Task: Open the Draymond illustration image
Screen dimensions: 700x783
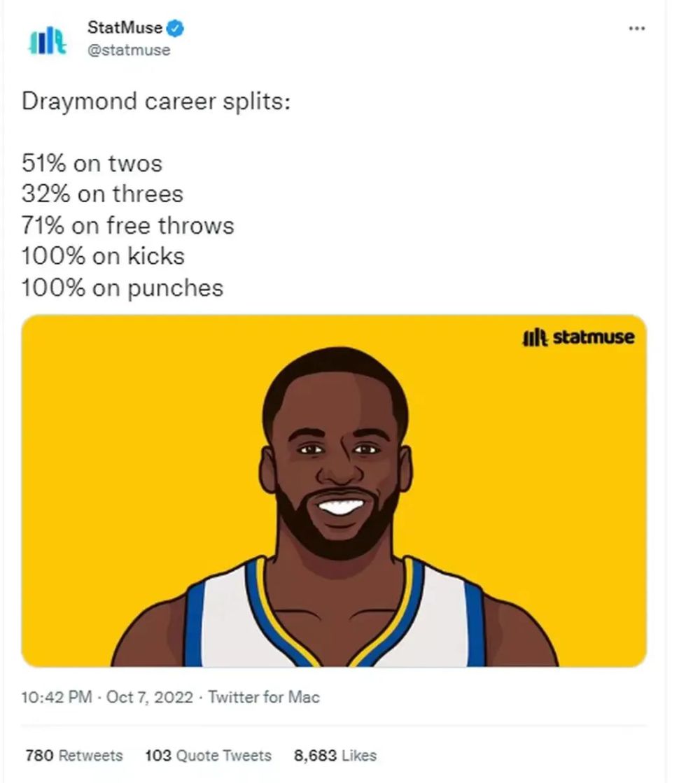Action: (x=334, y=491)
